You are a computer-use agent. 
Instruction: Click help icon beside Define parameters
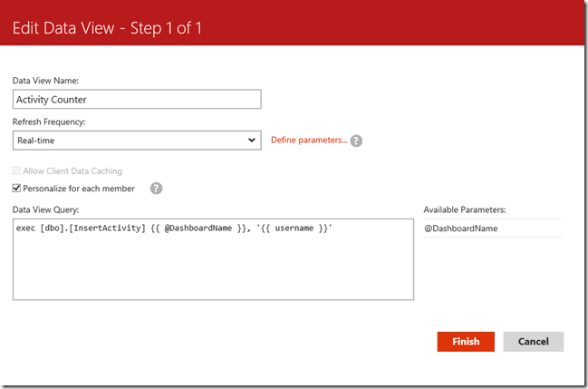356,141
